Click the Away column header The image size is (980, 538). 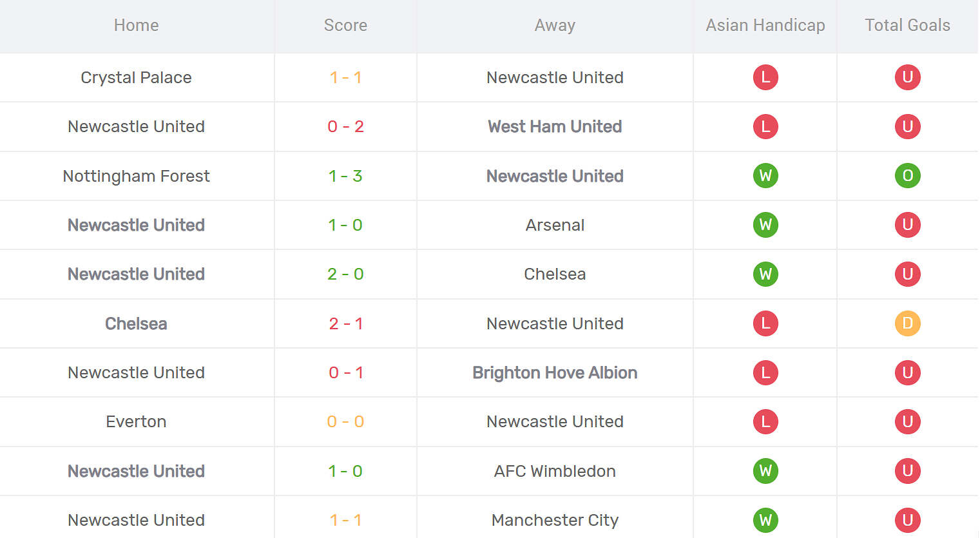coord(555,25)
